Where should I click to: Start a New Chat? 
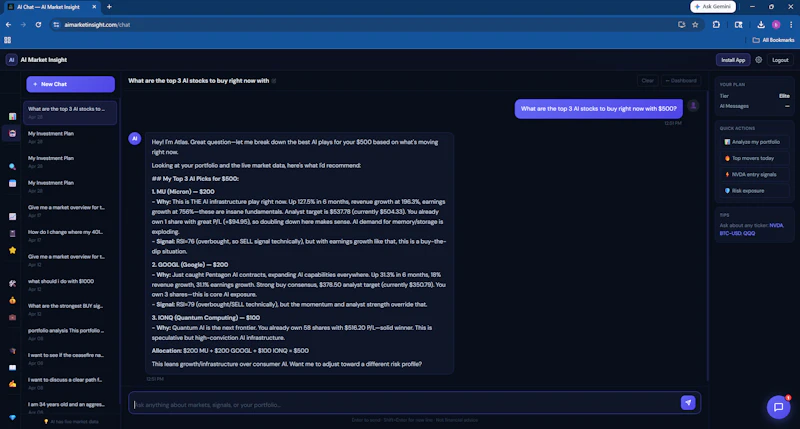coord(70,84)
